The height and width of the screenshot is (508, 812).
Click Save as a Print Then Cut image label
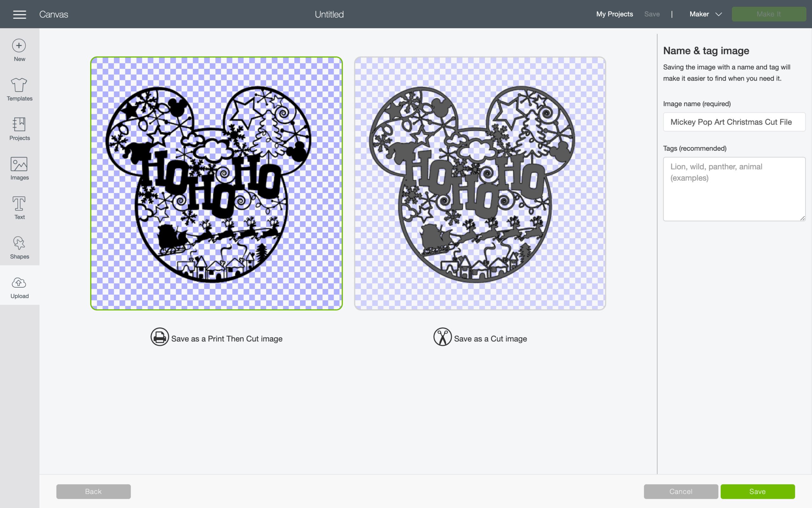pos(227,339)
